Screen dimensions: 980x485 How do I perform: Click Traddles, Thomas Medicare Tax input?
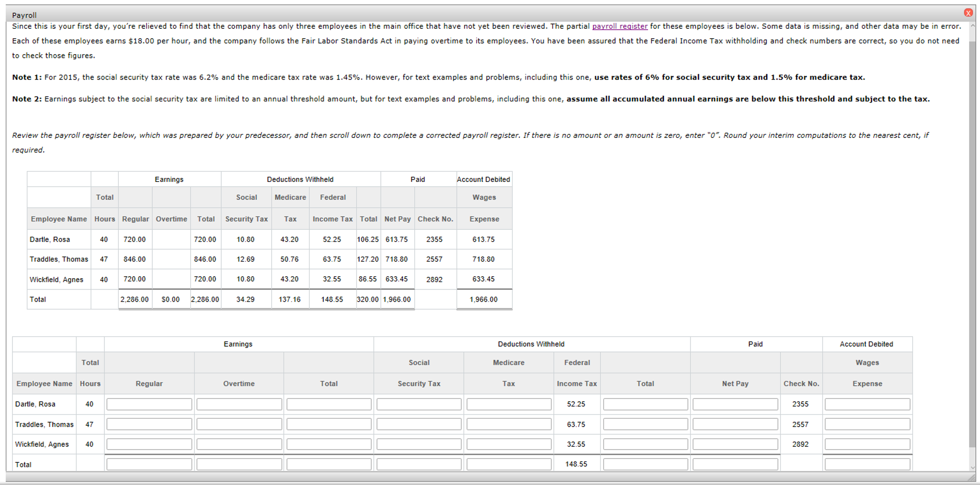click(509, 424)
